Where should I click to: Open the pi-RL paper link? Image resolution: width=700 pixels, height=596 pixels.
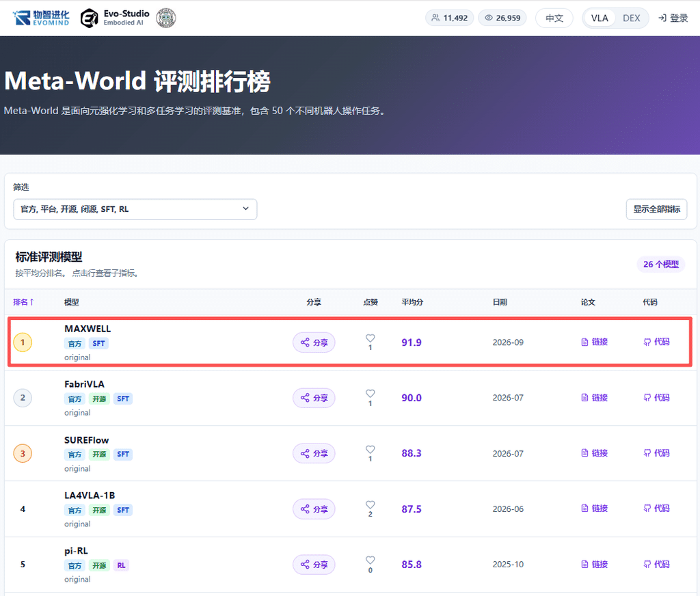tap(594, 564)
